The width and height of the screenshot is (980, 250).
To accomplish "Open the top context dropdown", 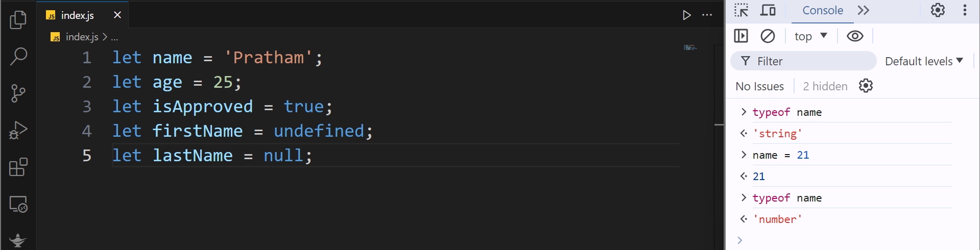I will pyautogui.click(x=810, y=36).
